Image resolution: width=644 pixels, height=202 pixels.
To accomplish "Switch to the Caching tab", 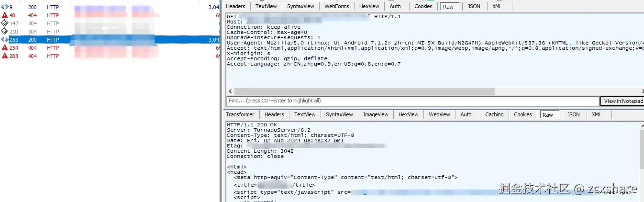I will click(494, 114).
